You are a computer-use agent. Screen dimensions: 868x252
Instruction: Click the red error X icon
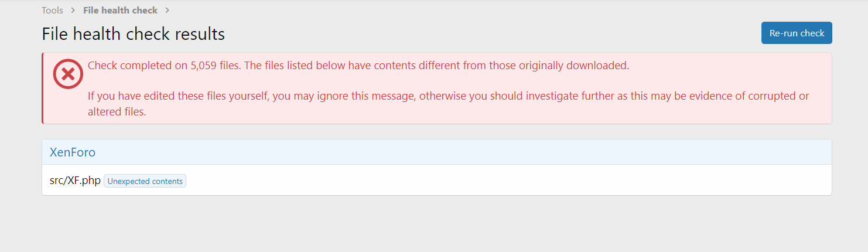pos(68,74)
